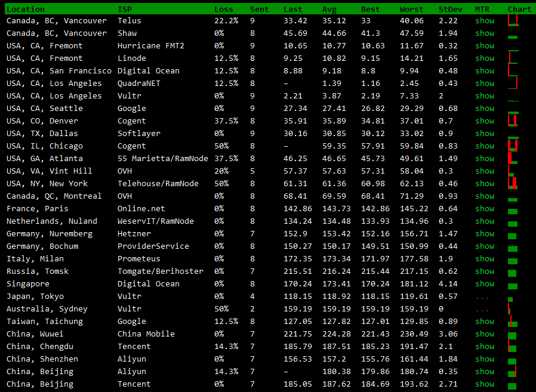This screenshot has height=392, width=536.
Task: Select 'Japan, Tokyo' location cell
Action: coord(35,297)
